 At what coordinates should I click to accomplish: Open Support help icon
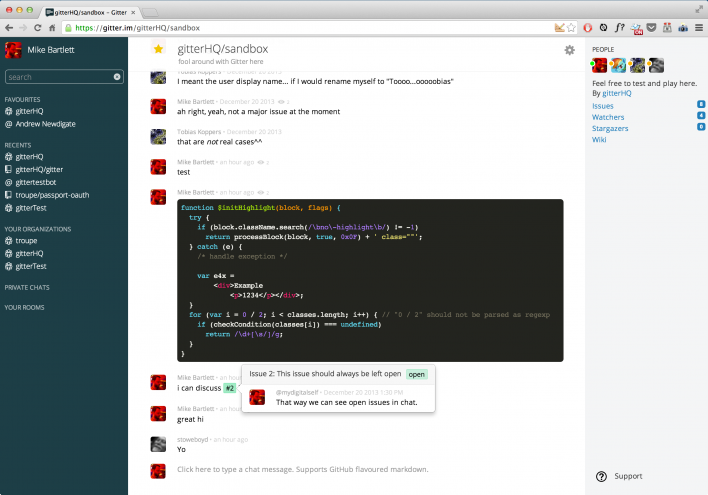[x=601, y=476]
